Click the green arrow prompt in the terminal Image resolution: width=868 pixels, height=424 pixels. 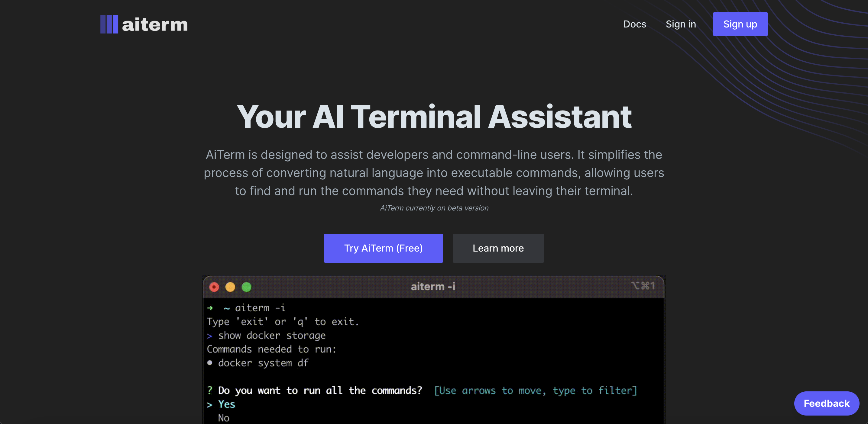click(210, 308)
